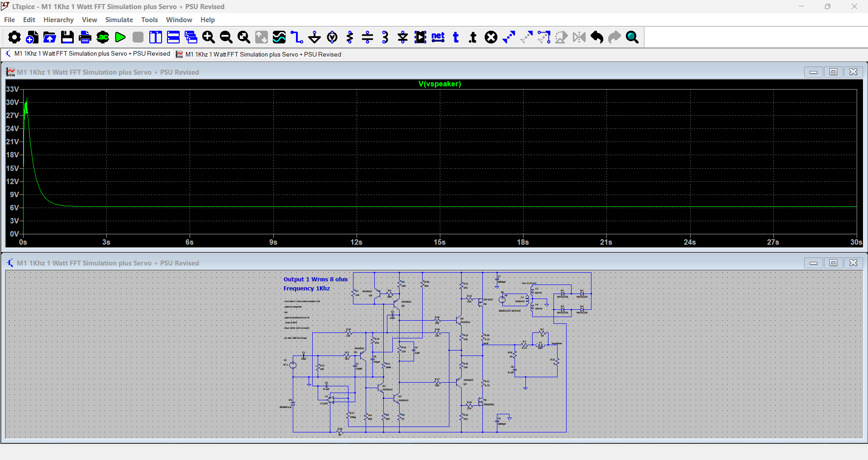
Task: Open the visible traces picker icon
Action: pos(279,37)
